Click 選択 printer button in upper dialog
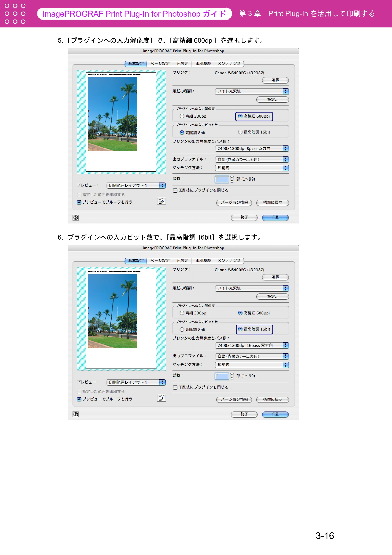Image resolution: width=392 pixels, height=555 pixels. [x=275, y=80]
